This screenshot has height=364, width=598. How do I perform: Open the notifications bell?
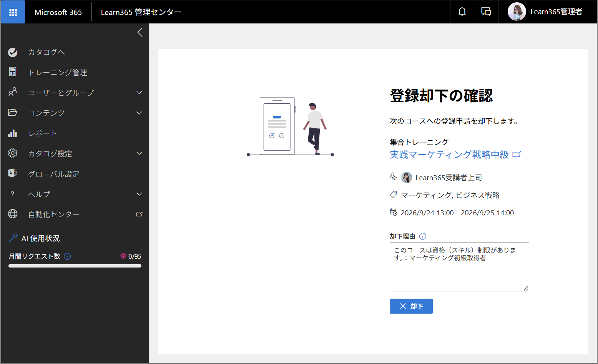pyautogui.click(x=462, y=12)
